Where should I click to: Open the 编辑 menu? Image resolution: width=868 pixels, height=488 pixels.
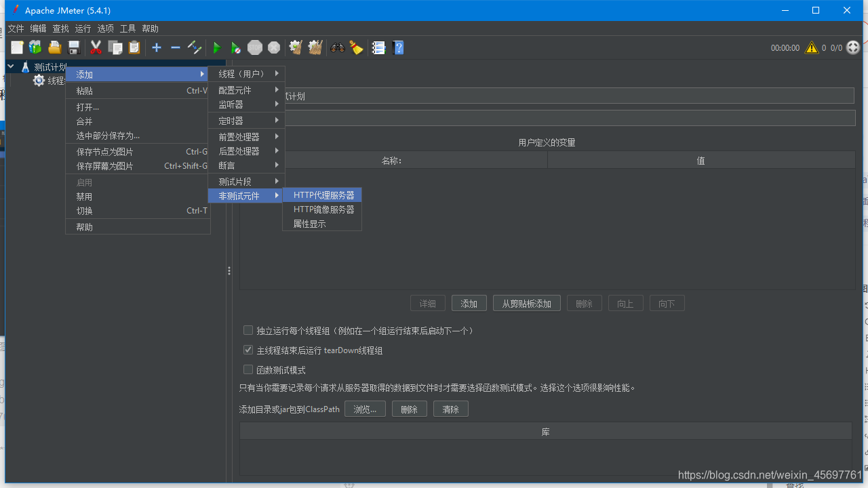(38, 28)
